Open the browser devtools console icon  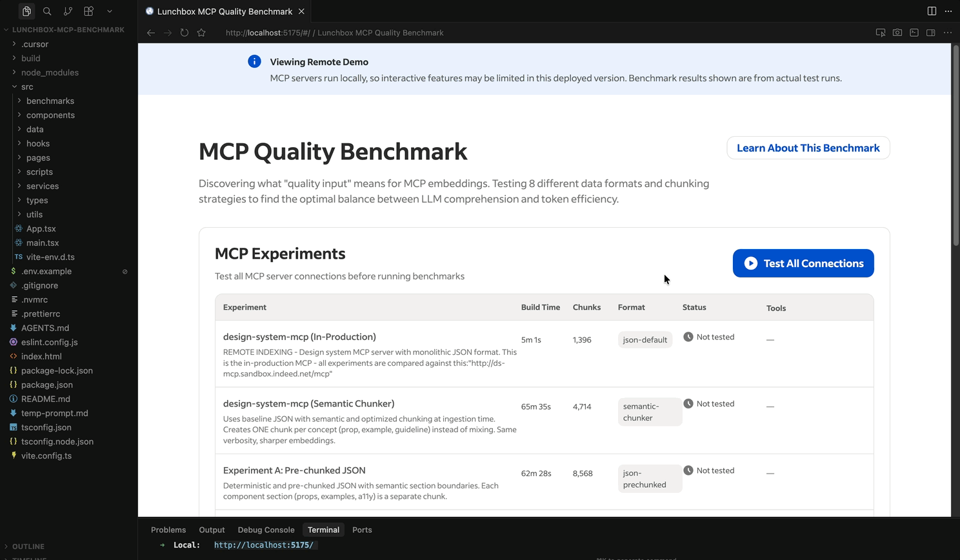(914, 32)
